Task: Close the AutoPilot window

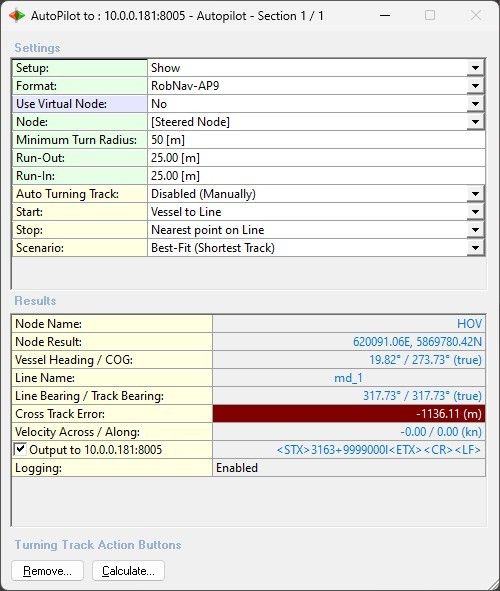Action: coord(476,16)
